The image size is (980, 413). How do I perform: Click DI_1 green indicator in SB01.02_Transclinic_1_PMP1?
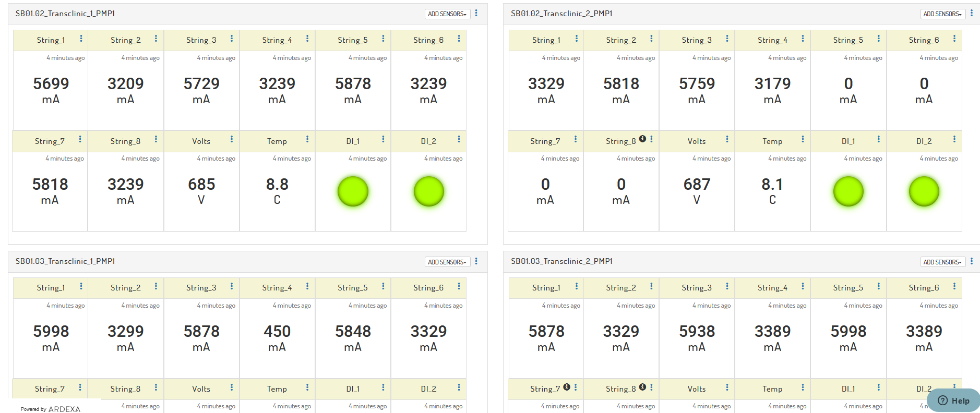(x=353, y=191)
